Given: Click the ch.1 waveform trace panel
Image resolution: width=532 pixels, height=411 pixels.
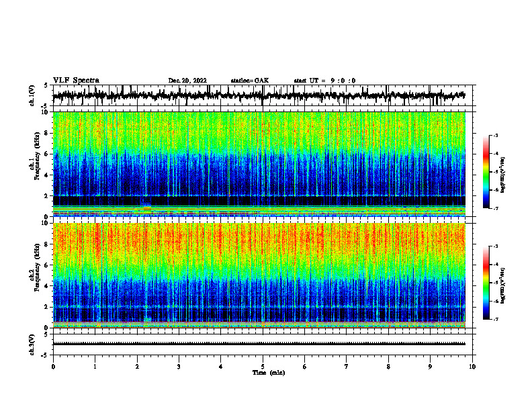Looking at the screenshot, I should click(263, 95).
